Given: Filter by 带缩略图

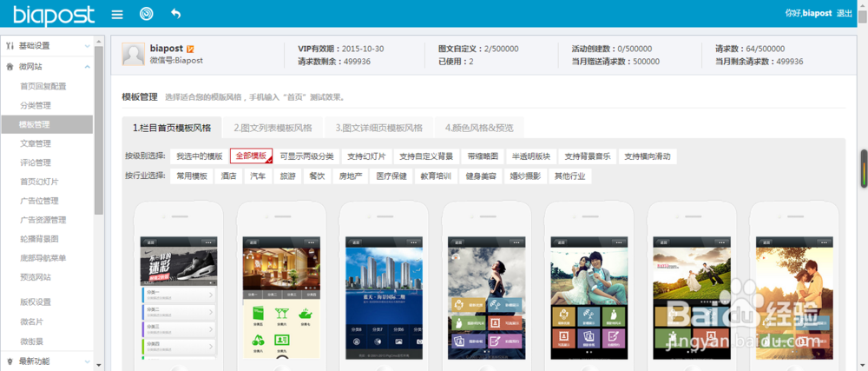Looking at the screenshot, I should [x=483, y=156].
